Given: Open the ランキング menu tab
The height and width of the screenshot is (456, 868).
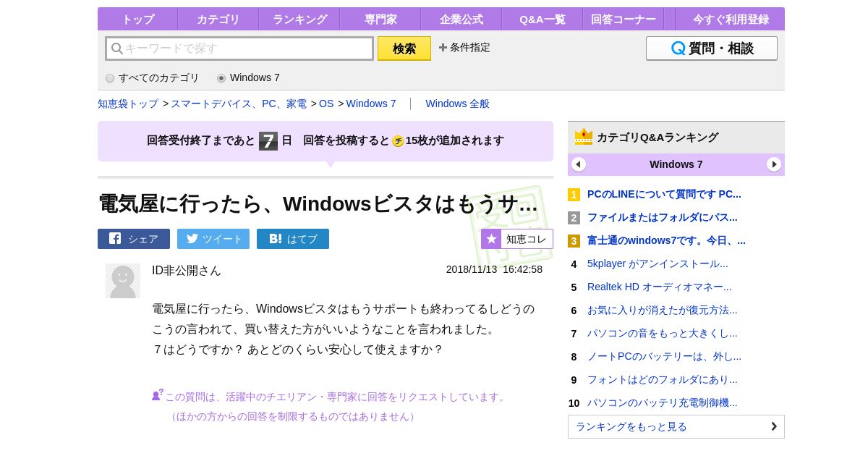Looking at the screenshot, I should 299,20.
